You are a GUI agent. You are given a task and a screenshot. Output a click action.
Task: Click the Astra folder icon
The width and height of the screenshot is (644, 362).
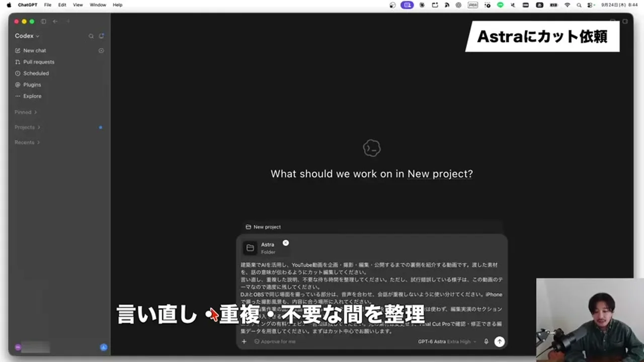[x=250, y=248]
